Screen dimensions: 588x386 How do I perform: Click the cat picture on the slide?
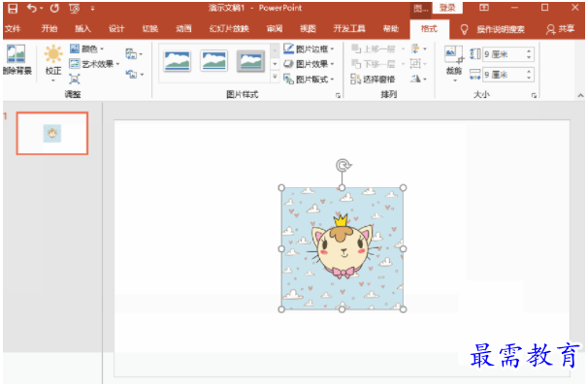(342, 248)
